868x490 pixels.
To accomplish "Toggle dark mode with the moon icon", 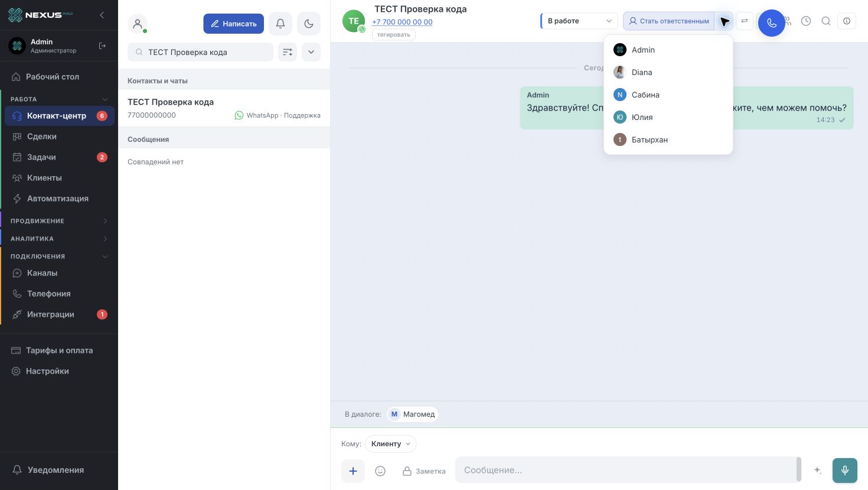I will (x=309, y=24).
